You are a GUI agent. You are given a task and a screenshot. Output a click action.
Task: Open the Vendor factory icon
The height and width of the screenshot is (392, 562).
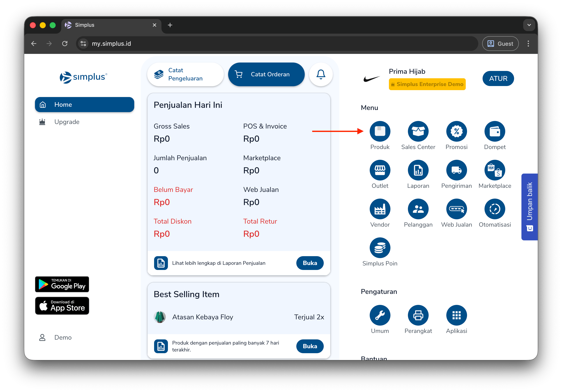click(380, 209)
